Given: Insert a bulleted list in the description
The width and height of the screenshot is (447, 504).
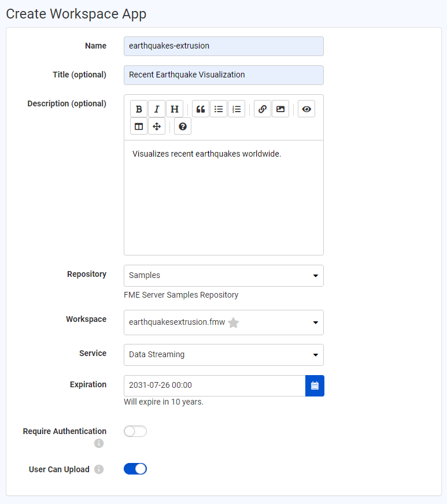Looking at the screenshot, I should (x=218, y=109).
